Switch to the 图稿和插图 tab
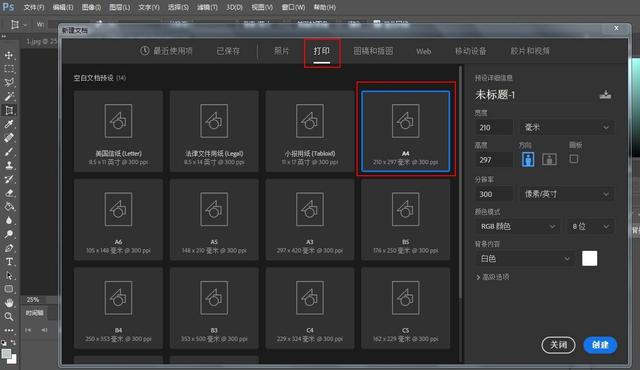Viewport: 640px width, 370px height. coord(373,51)
